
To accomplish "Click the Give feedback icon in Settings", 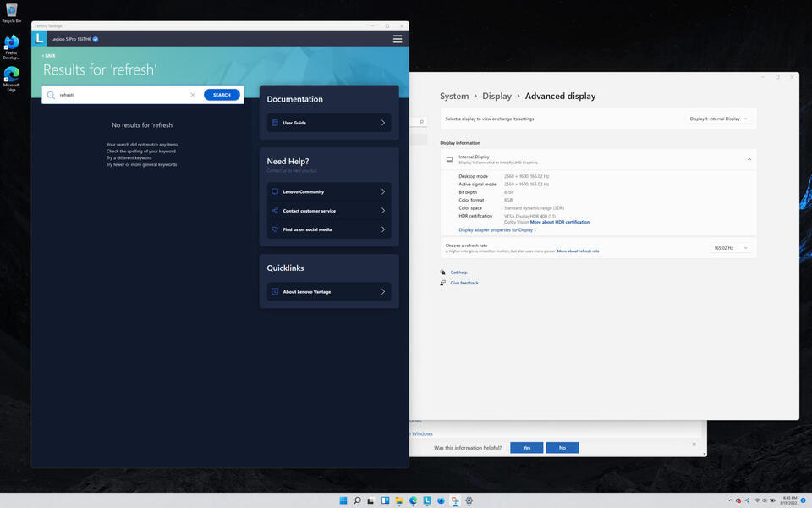I will tap(442, 283).
